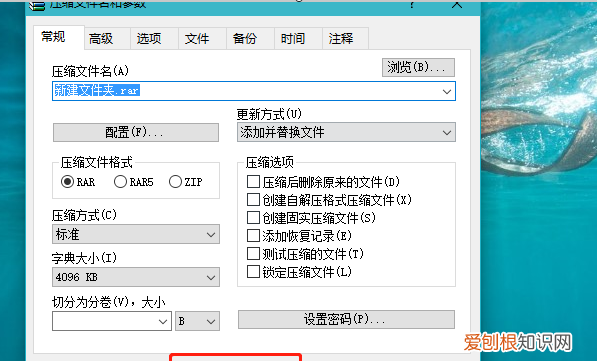Screen dimensions: 597x361
Task: Open the 压缩方式 标准 dropdown
Action: (136, 234)
